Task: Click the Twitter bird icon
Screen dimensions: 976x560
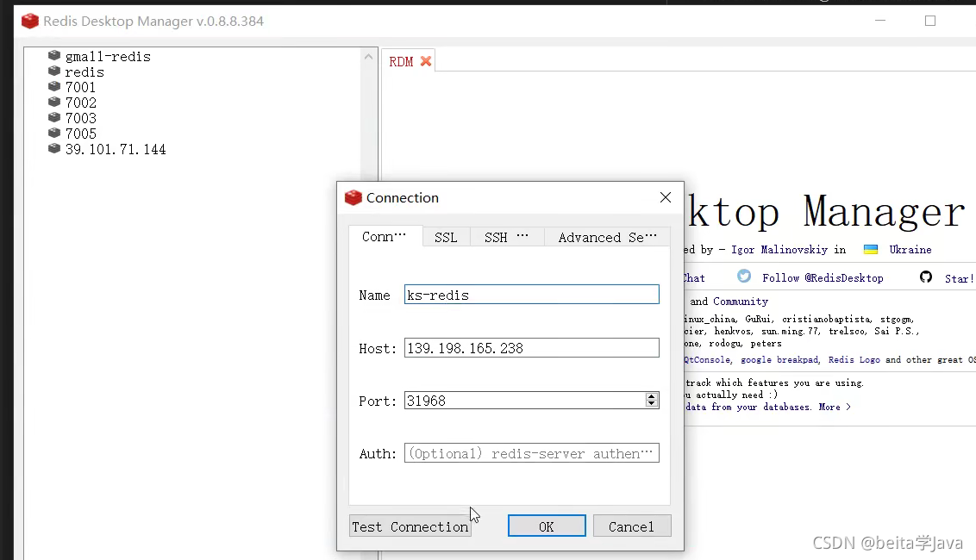Action: [x=744, y=277]
